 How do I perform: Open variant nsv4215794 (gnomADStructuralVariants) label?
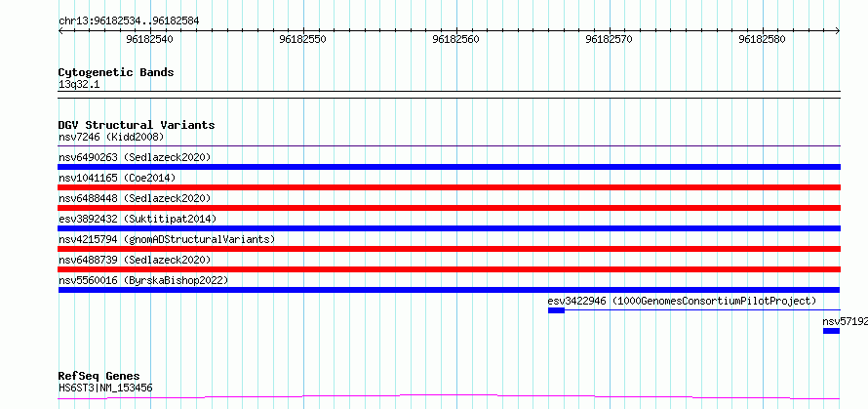[167, 239]
